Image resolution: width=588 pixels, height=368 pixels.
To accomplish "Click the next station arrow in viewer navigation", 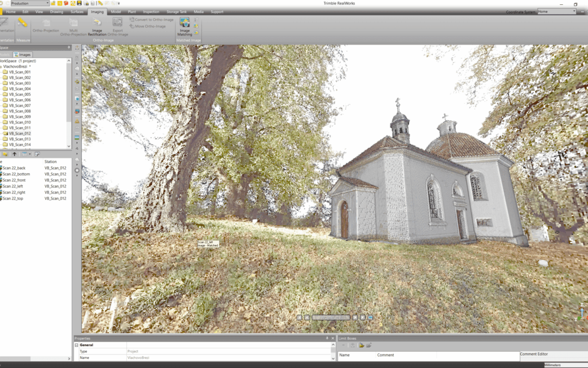I will coord(355,317).
